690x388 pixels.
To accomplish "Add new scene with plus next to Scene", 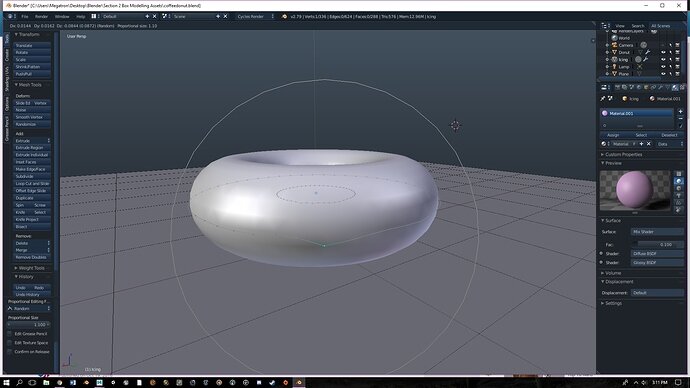I will tap(218, 16).
